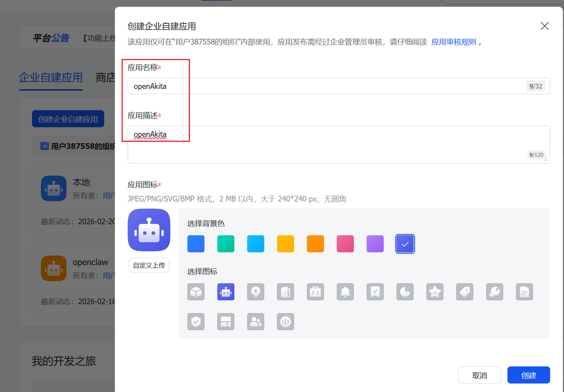
Task: Choose the star icon from the icon list
Action: point(434,292)
